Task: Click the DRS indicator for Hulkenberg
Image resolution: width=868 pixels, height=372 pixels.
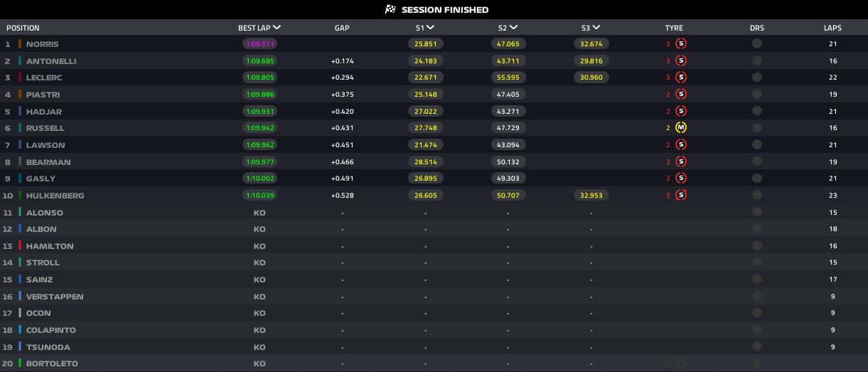Action: tap(757, 195)
